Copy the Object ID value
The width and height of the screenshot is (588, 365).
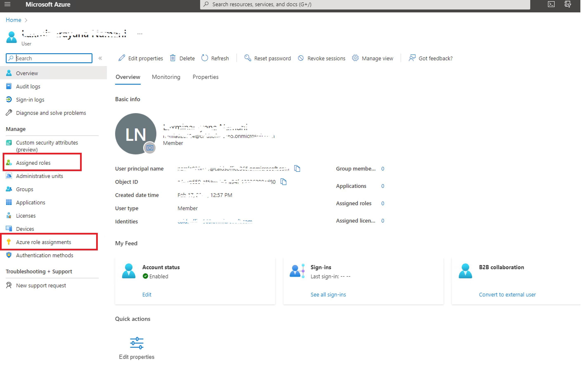coord(283,181)
